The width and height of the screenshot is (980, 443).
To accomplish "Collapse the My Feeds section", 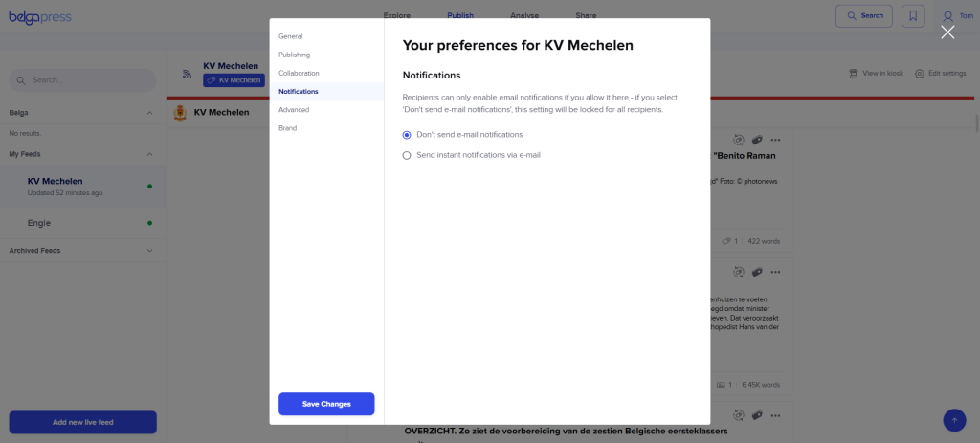I will 149,154.
